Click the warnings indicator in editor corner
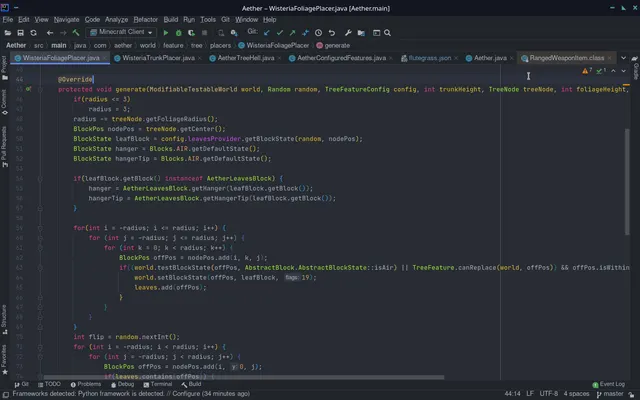The width and height of the screenshot is (640, 400). 587,71
